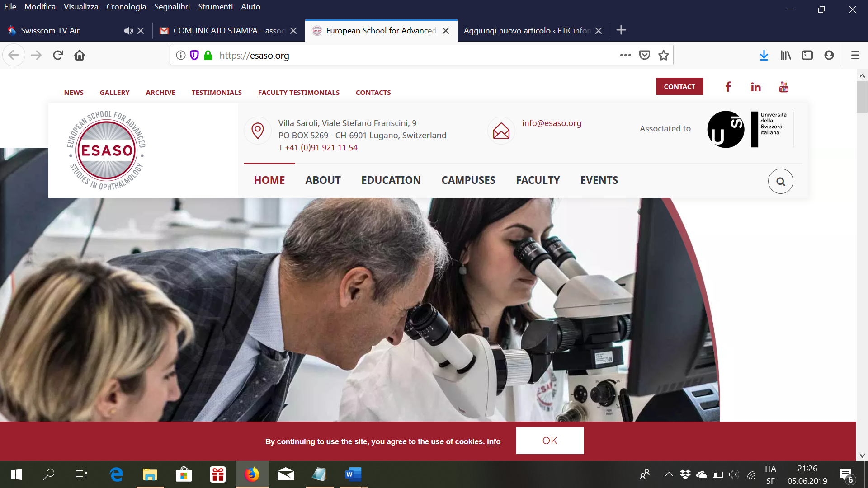Accept cookies with the OK button

pos(550,441)
